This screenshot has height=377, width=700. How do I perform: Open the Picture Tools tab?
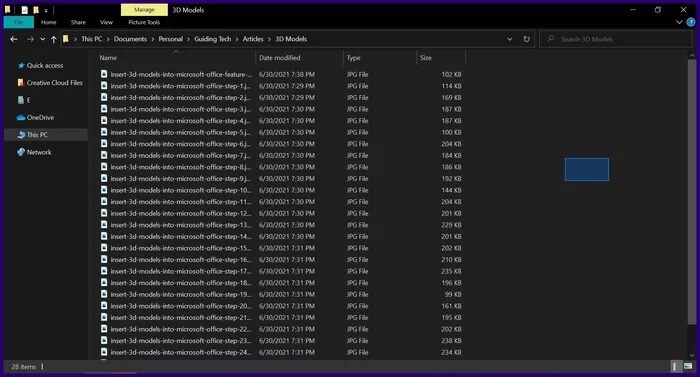[144, 22]
